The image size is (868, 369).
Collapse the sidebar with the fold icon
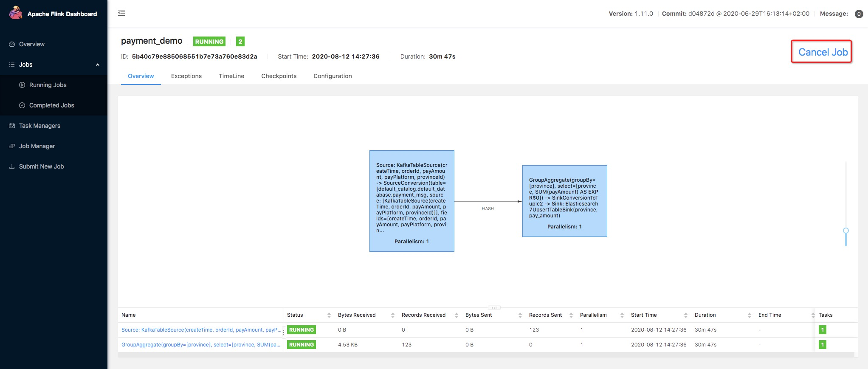(x=121, y=13)
